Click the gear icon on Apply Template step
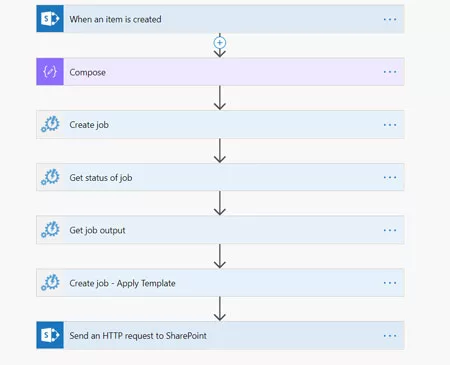This screenshot has width=450, height=365. [50, 283]
